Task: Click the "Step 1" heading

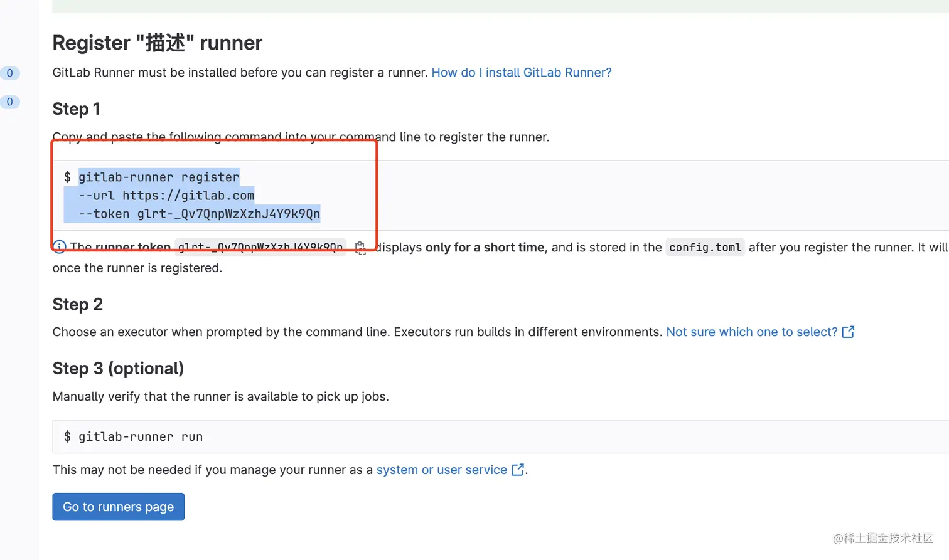Action: click(76, 108)
